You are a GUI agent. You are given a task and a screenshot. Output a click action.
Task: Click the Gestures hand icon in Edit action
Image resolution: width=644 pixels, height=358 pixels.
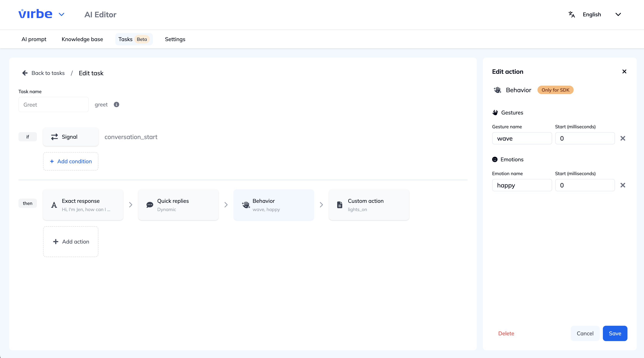click(x=495, y=112)
